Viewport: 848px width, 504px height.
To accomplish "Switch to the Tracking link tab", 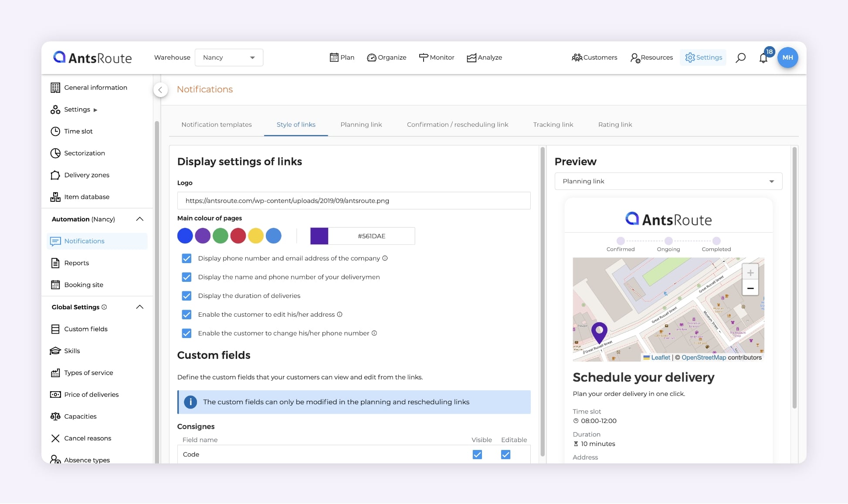I will coord(553,125).
